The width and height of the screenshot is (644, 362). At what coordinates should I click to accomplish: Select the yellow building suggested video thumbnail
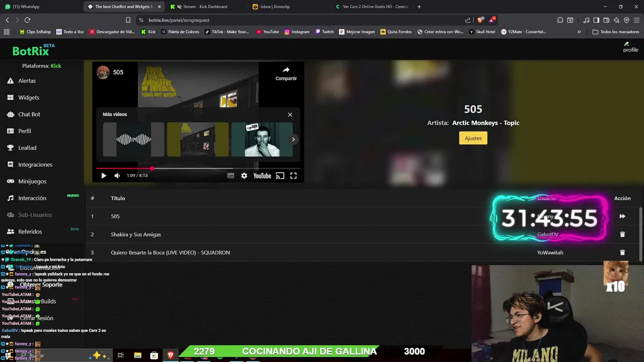[198, 139]
